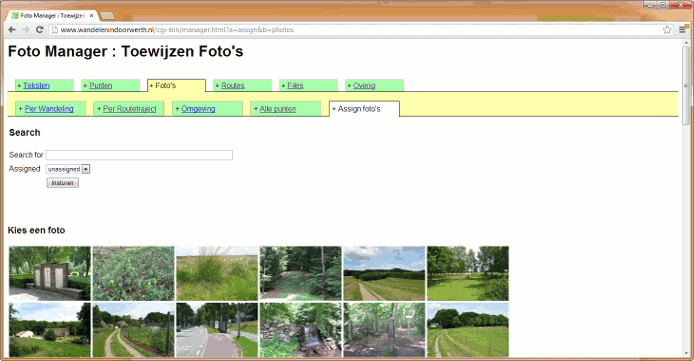Open the Overig tab
The height and width of the screenshot is (361, 694).
pos(364,85)
